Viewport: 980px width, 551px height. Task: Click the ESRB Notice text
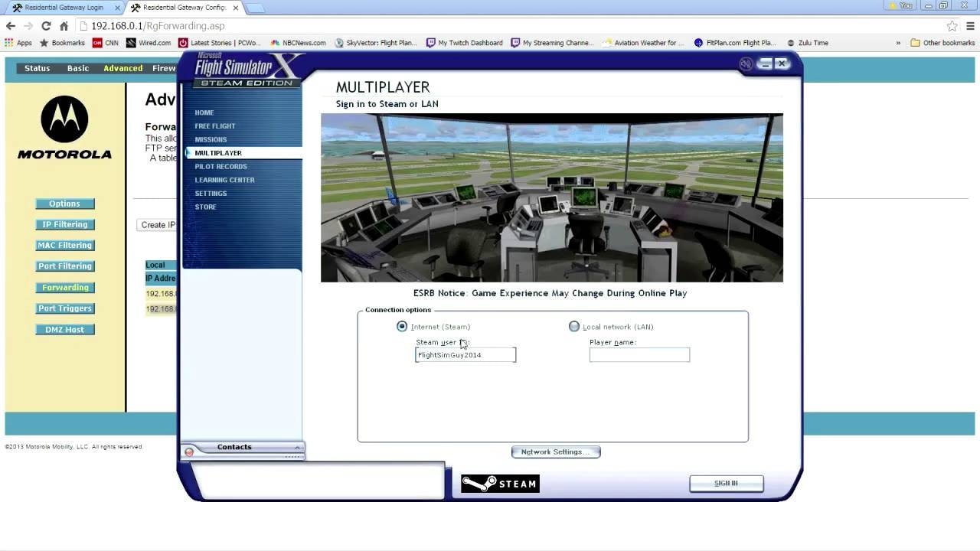click(x=550, y=293)
